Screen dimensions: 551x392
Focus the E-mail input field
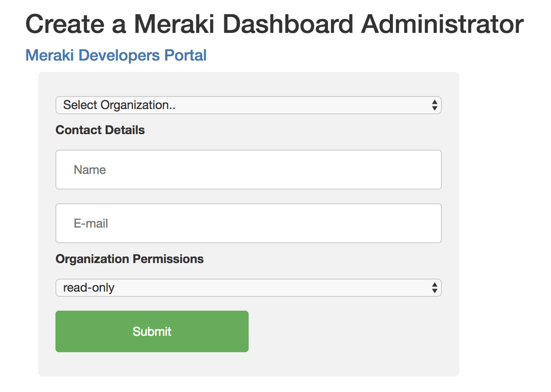pos(248,223)
